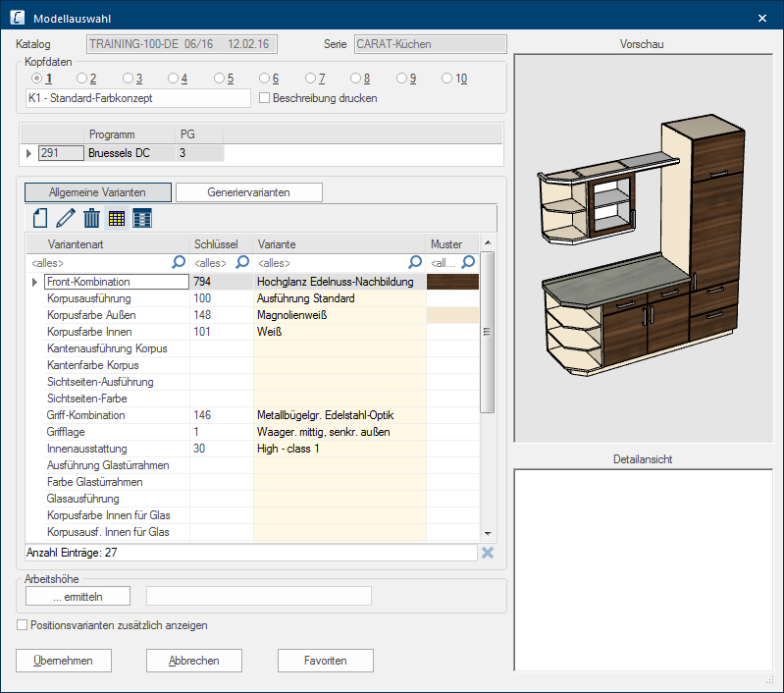Viewport: 784px width, 693px height.
Task: Click the Übernehmen button
Action: click(x=64, y=661)
